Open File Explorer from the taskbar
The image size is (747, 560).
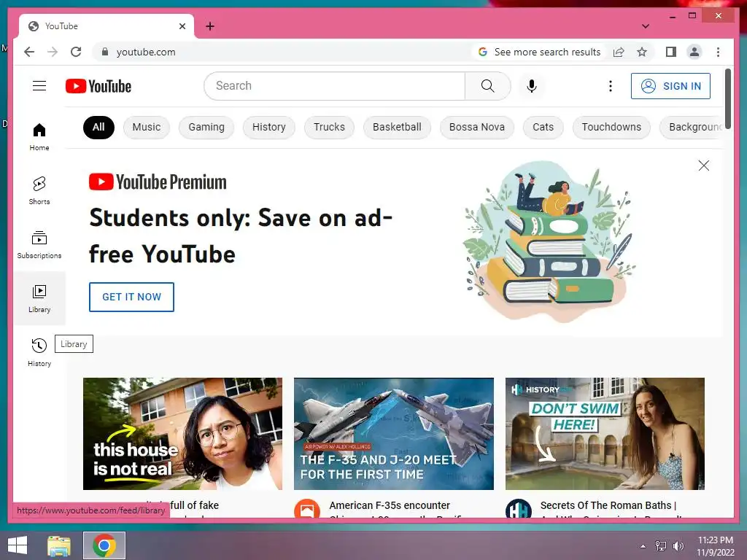click(59, 545)
